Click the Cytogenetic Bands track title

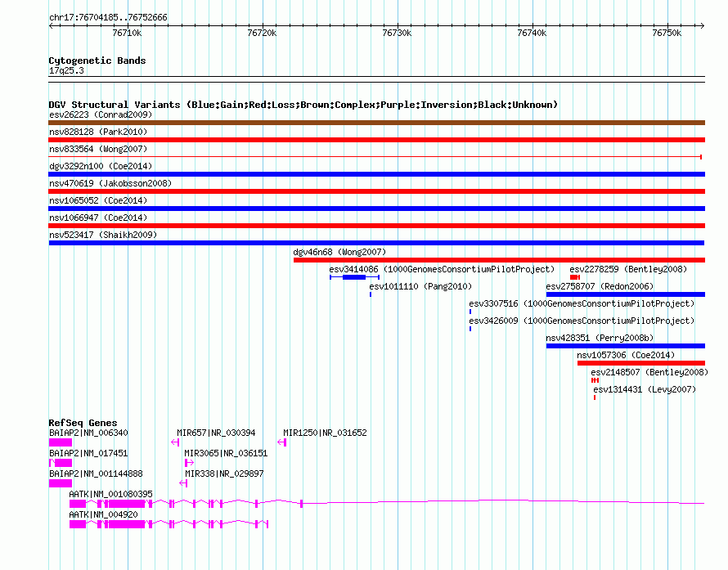[x=97, y=61]
